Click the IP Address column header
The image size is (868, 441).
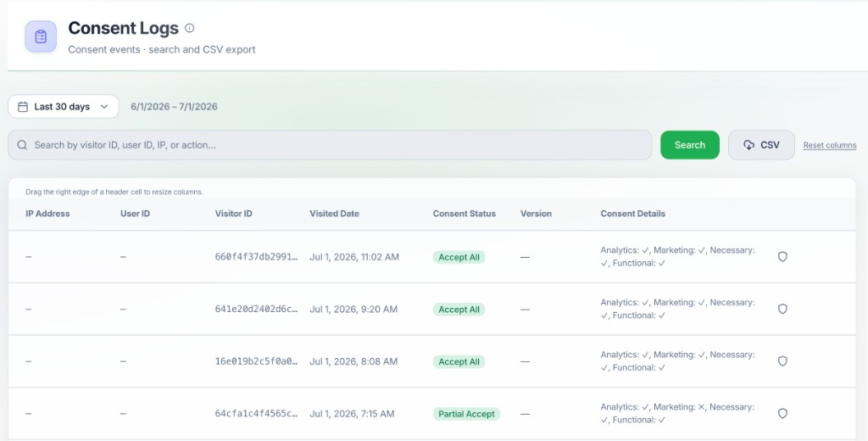coord(47,214)
